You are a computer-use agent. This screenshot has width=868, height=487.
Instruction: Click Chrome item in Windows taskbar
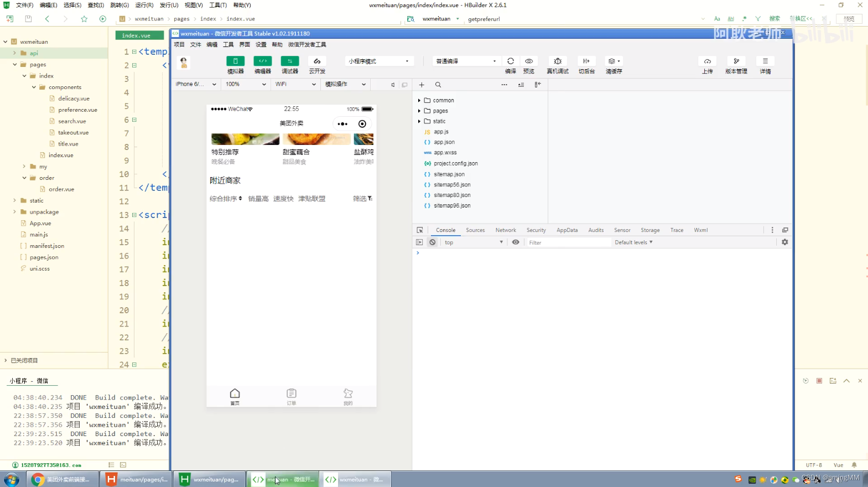click(63, 479)
